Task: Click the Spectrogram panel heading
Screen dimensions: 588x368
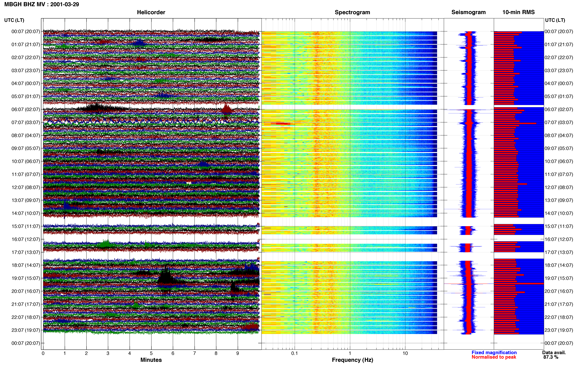Action: [x=352, y=12]
